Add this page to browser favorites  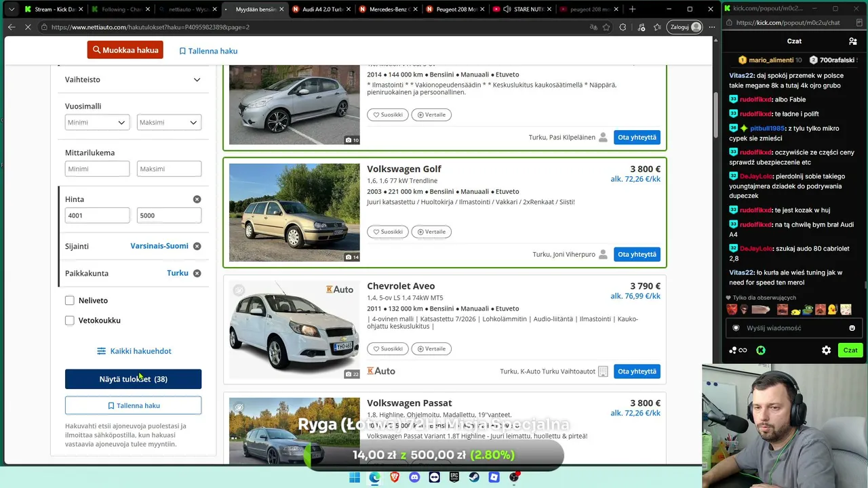pyautogui.click(x=606, y=27)
